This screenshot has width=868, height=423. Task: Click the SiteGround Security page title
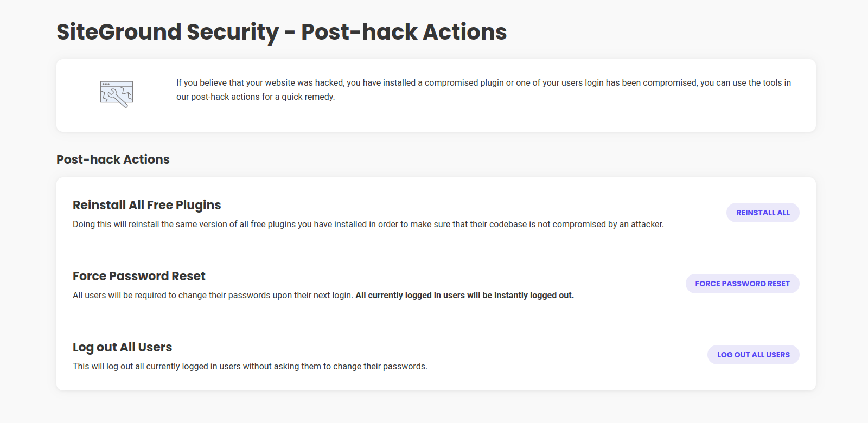coord(282,32)
